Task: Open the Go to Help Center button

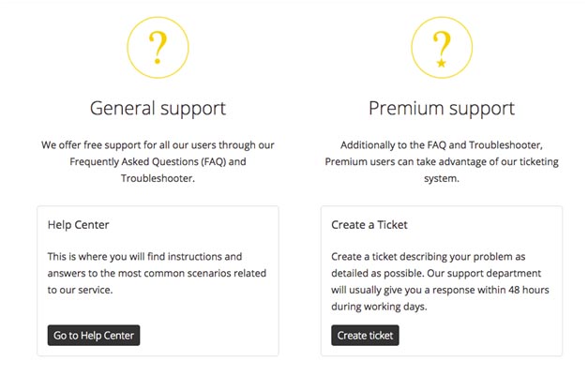Action: pyautogui.click(x=94, y=335)
